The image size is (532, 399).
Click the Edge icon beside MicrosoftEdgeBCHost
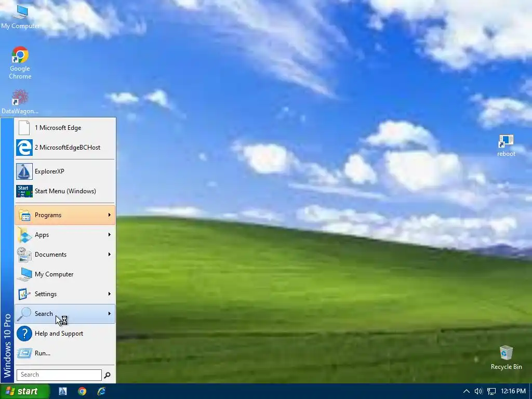point(24,148)
